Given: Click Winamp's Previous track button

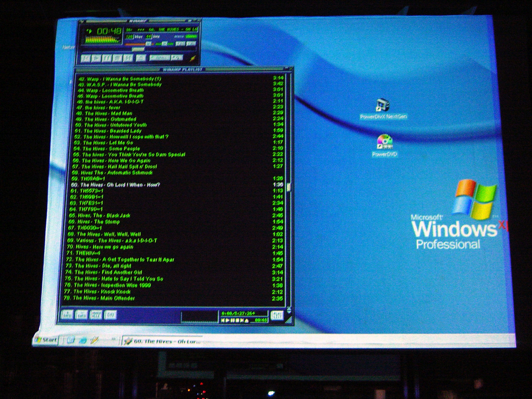Looking at the screenshot, I should (85, 58).
